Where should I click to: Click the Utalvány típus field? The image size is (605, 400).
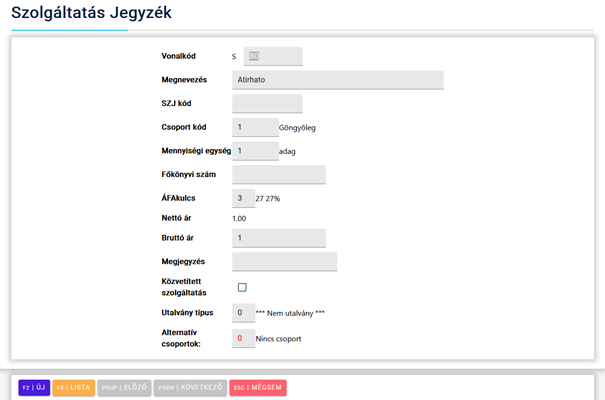[x=242, y=313]
